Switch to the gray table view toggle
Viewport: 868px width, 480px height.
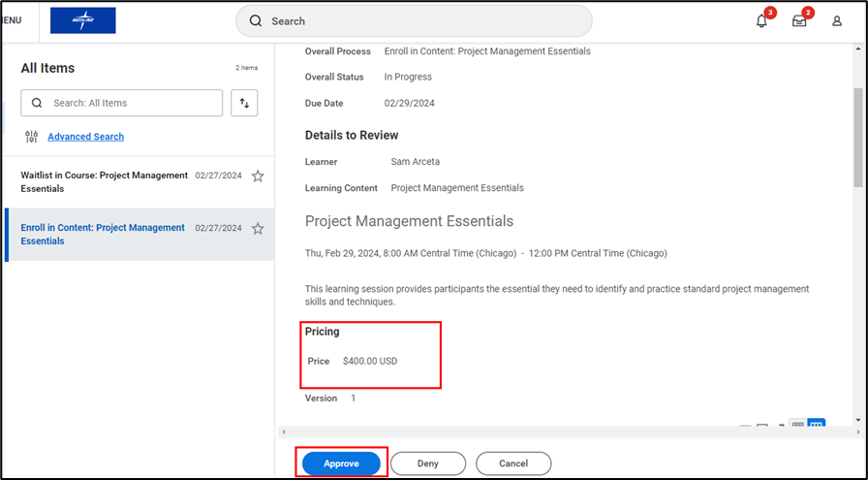pos(797,425)
